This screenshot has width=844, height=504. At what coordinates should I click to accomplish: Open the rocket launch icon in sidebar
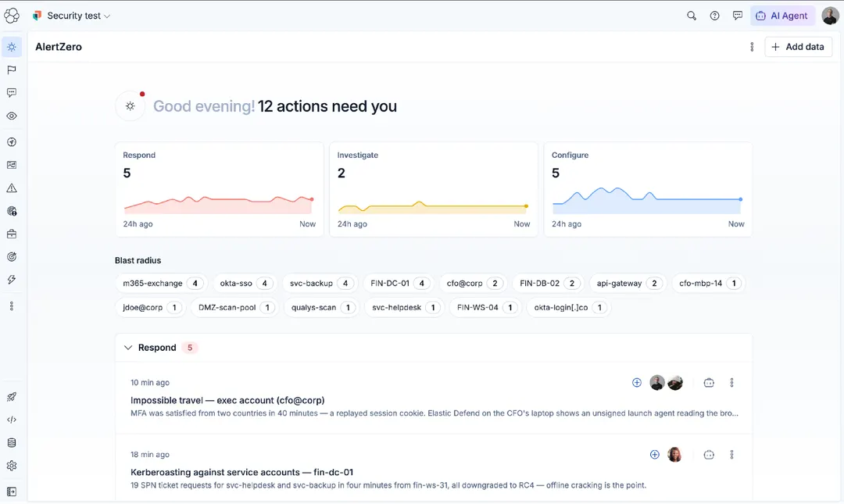pyautogui.click(x=11, y=397)
